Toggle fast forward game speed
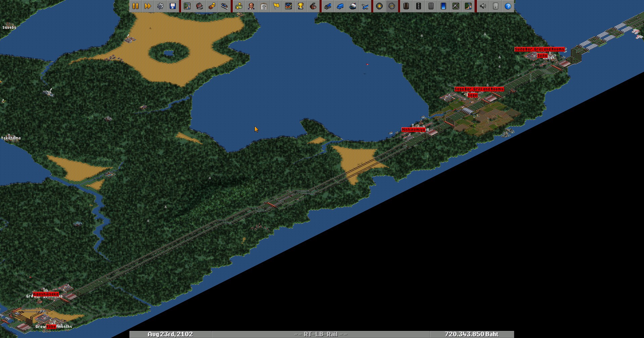The image size is (644, 338). click(148, 6)
